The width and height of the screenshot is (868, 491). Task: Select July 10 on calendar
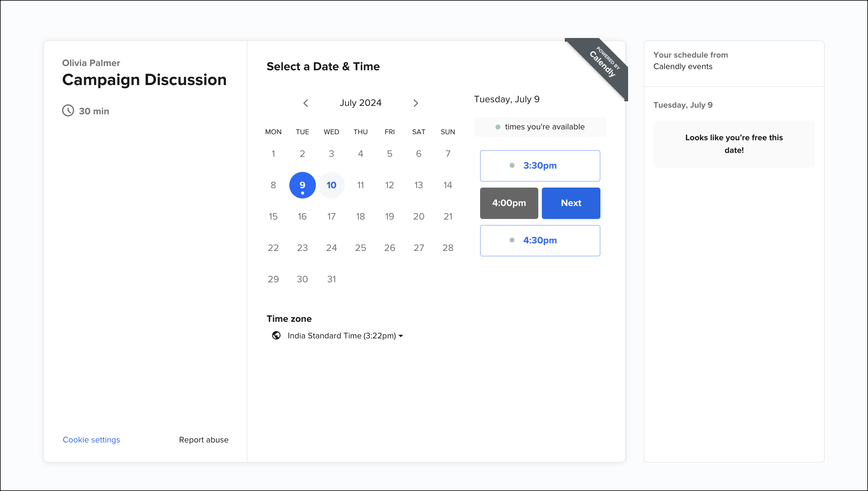click(x=331, y=185)
